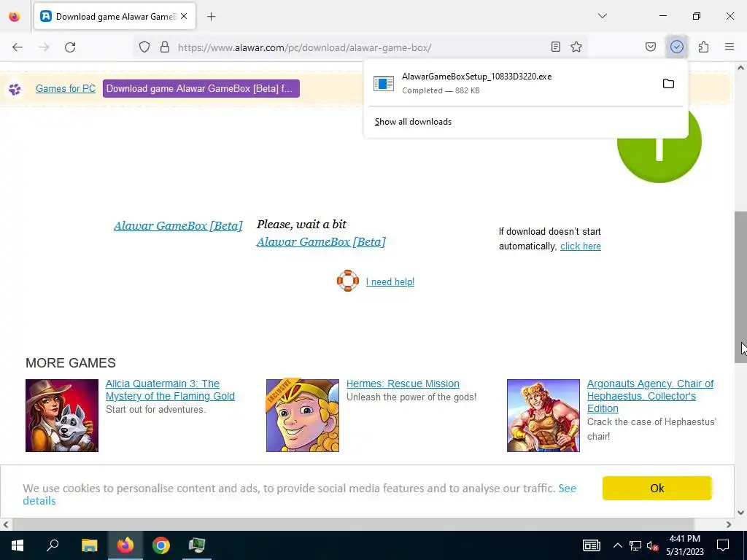Open File Explorer from the taskbar
The width and height of the screenshot is (747, 560).
[x=89, y=545]
